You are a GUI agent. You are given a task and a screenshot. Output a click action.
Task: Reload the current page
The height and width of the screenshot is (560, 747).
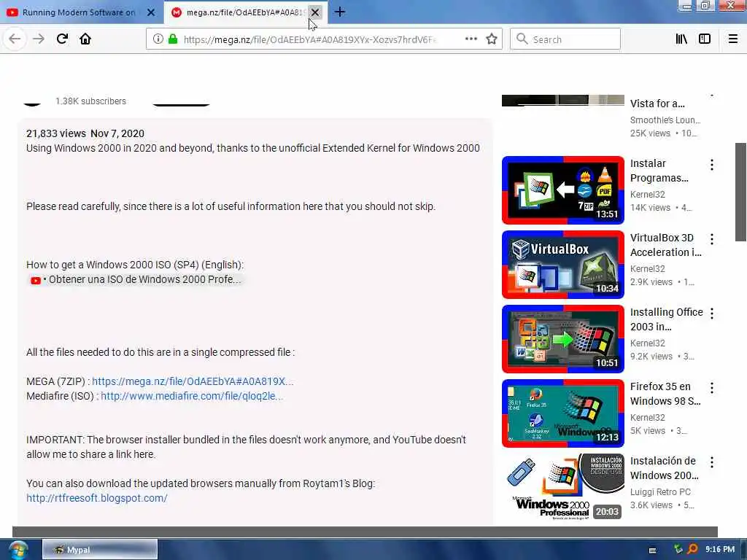coord(62,39)
